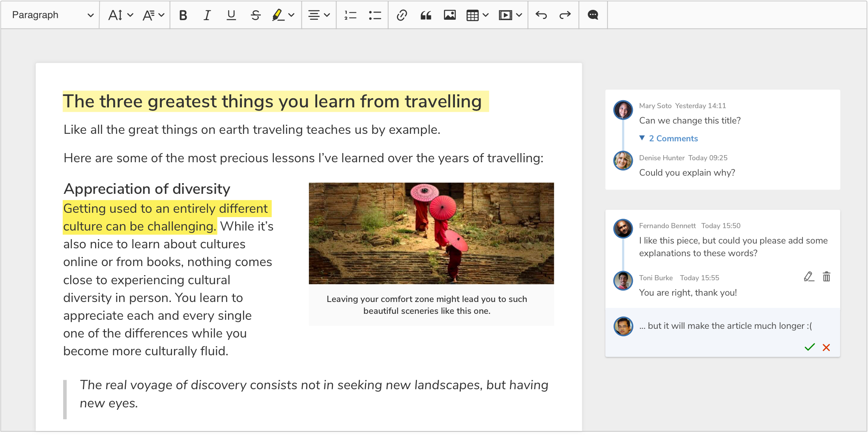Expand the text size increase dropdown
The height and width of the screenshot is (435, 868).
[x=126, y=15]
